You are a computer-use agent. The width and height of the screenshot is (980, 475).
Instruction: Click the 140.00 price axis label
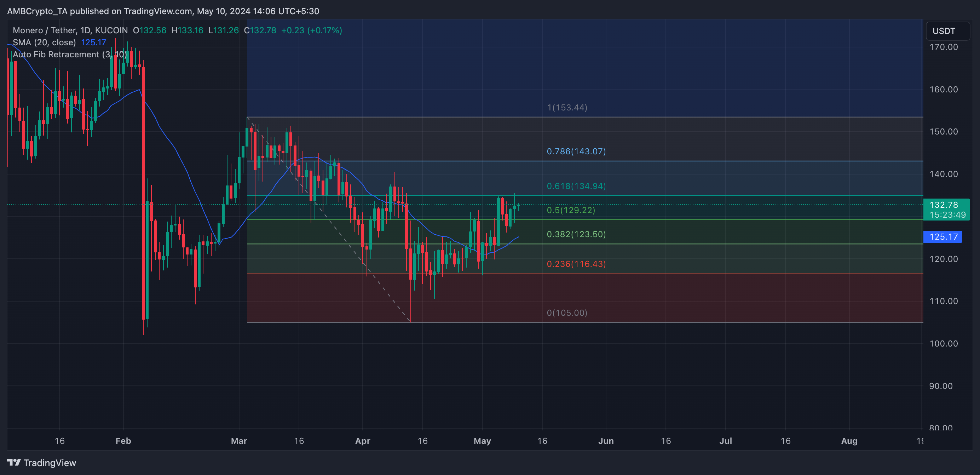[x=944, y=173]
